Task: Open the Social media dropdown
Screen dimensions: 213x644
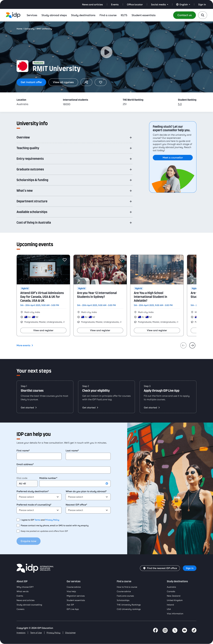Action: [159, 4]
